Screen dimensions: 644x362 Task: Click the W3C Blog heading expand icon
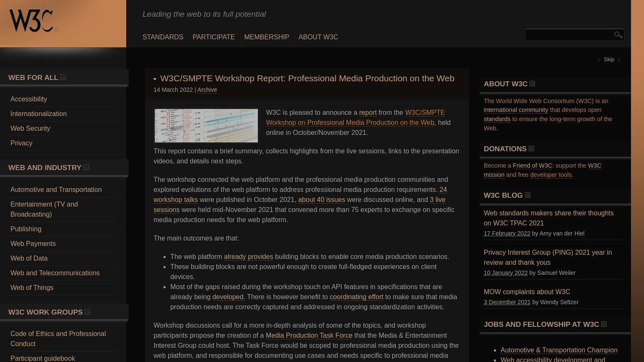(527, 195)
